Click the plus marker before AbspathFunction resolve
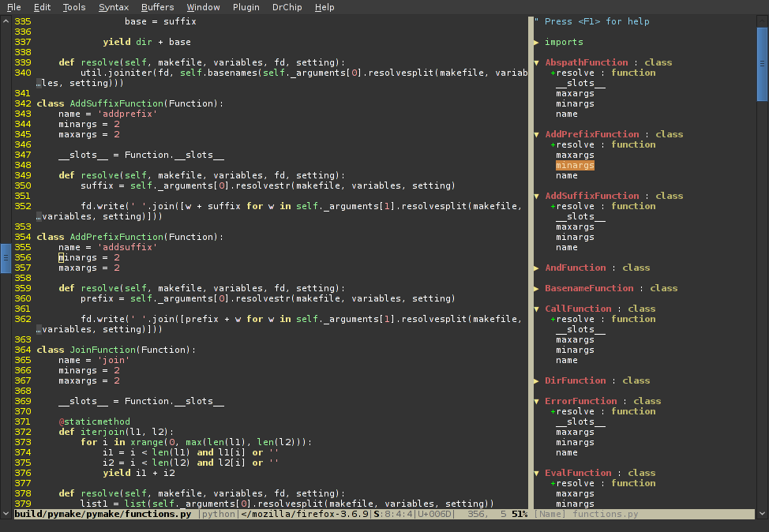This screenshot has height=532, width=769. click(x=553, y=73)
